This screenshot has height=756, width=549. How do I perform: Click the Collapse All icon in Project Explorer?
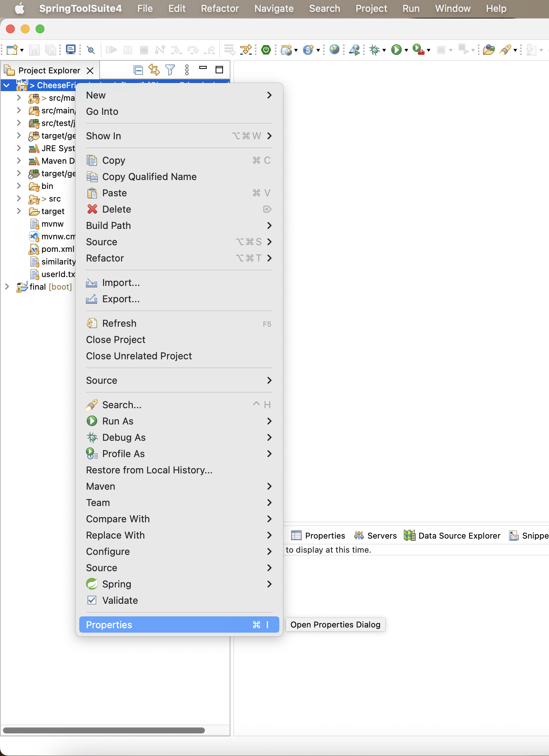point(138,70)
